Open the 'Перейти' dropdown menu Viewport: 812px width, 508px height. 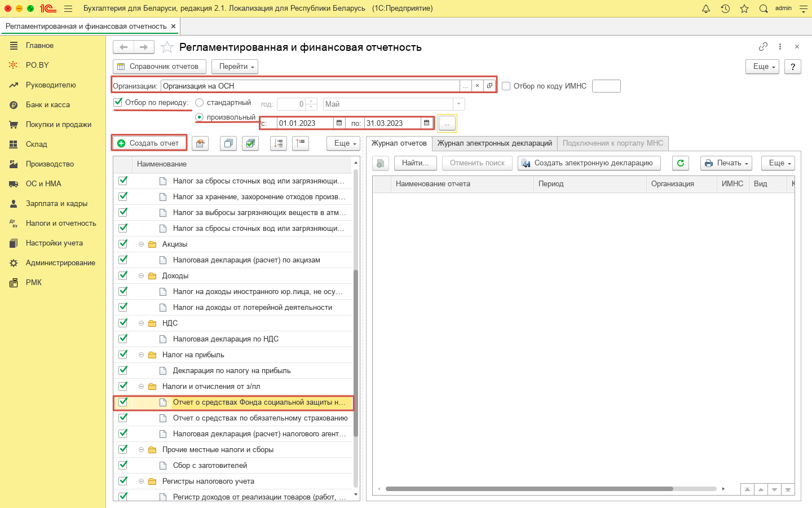pyautogui.click(x=235, y=67)
